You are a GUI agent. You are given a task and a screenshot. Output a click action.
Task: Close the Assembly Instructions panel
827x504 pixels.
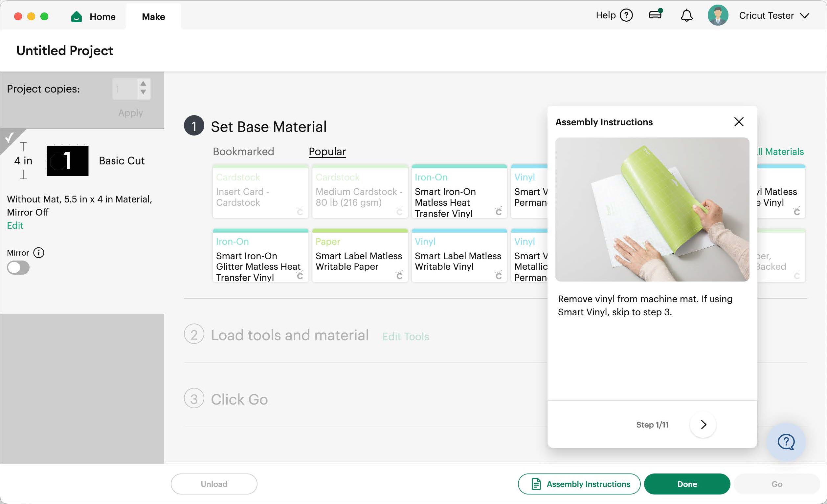click(x=739, y=122)
